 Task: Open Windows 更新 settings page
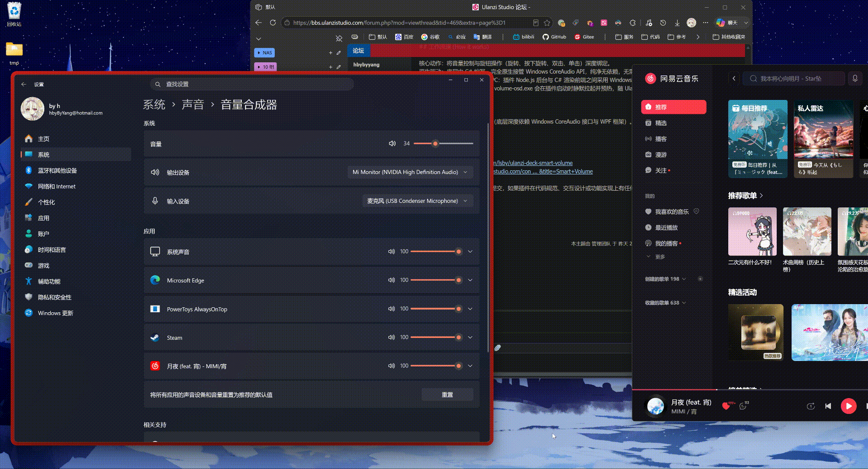76,313
